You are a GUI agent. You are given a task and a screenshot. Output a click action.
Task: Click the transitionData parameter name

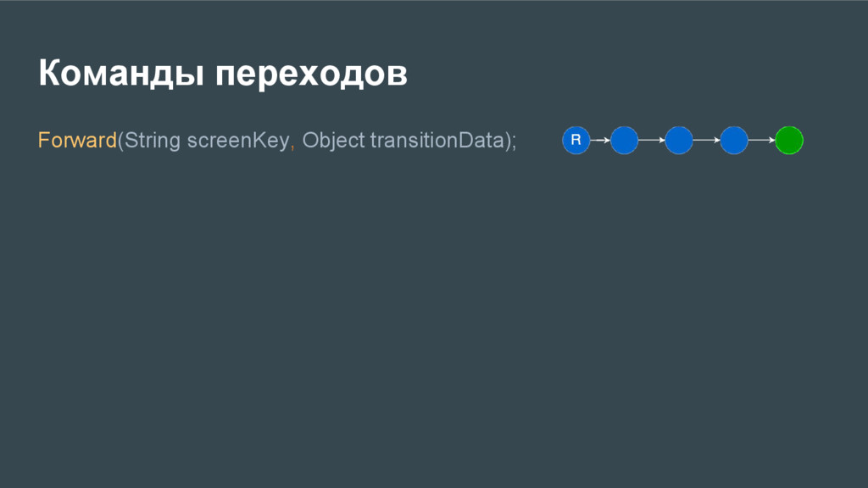(x=437, y=140)
